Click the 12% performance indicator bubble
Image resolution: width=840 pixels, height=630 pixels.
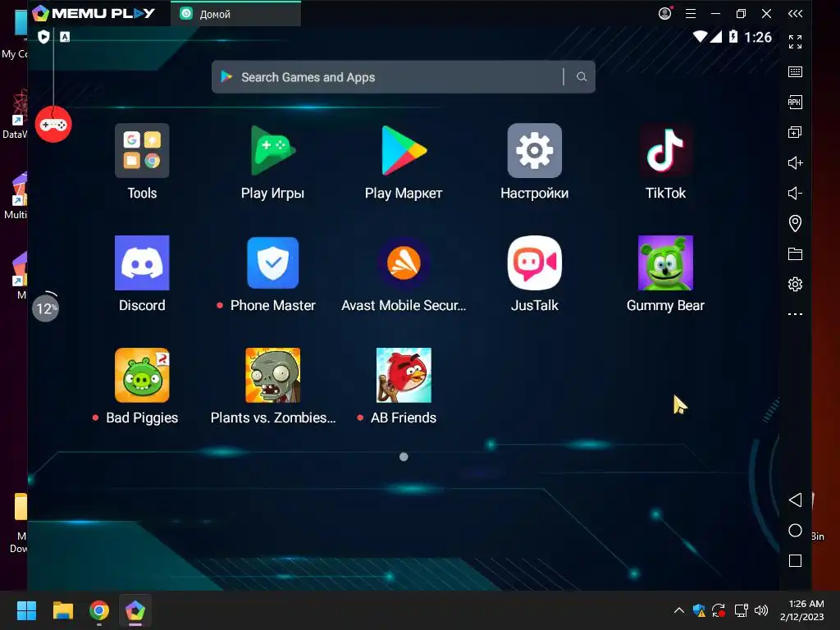point(46,308)
